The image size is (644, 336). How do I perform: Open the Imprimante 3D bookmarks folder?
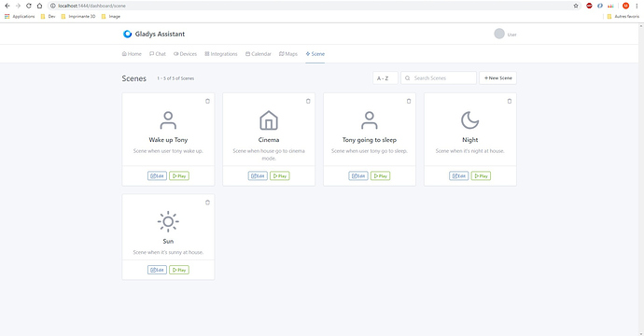click(x=78, y=17)
